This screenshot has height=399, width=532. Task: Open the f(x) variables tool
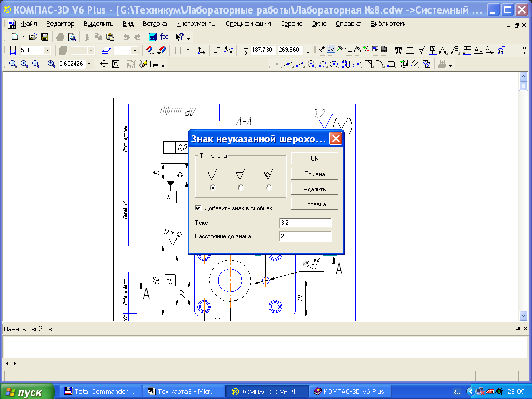pos(164,37)
